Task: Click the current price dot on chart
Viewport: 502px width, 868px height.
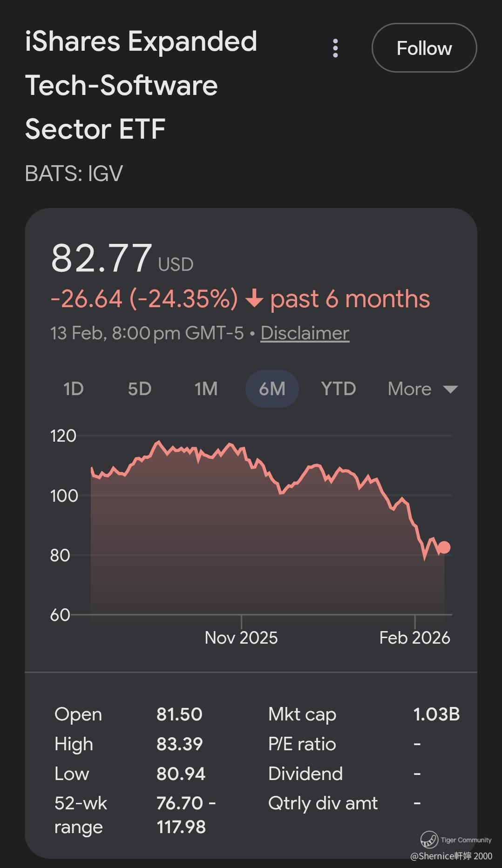Action: pyautogui.click(x=444, y=547)
